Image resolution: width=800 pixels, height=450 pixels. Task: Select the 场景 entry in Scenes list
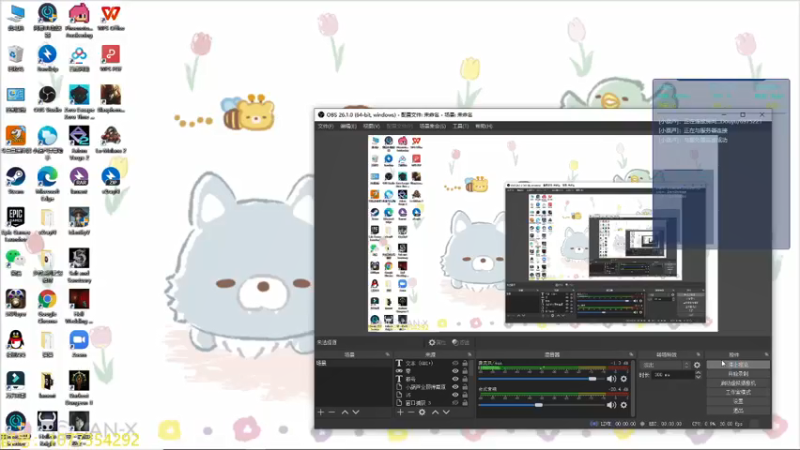(x=353, y=363)
